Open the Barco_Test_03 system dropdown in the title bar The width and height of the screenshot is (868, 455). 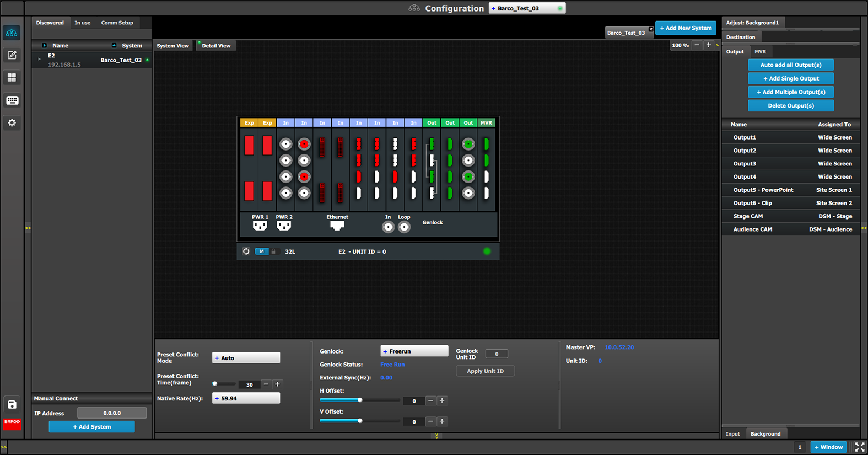click(x=527, y=8)
